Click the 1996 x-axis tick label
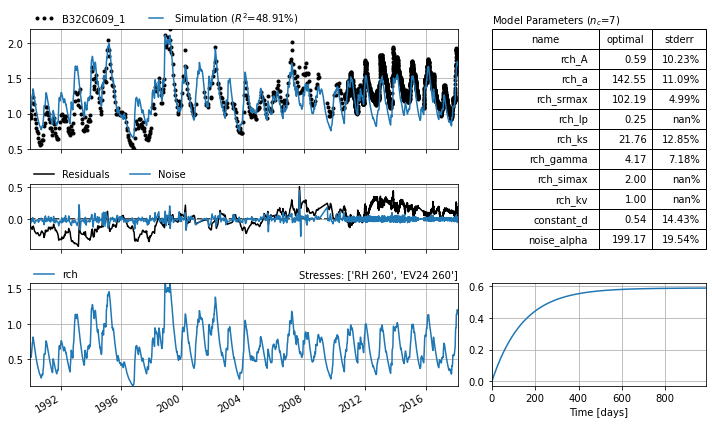This screenshot has width=712, height=424. tap(108, 403)
